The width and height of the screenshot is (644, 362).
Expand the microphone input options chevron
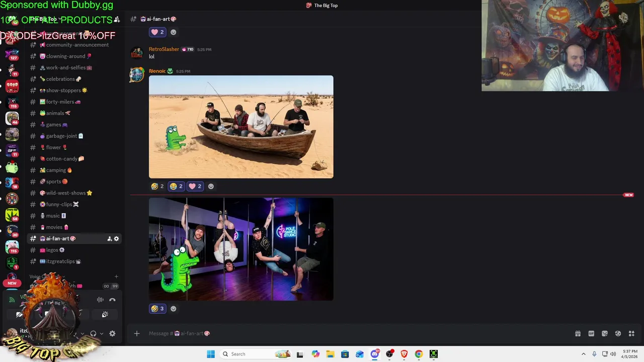pos(82,333)
